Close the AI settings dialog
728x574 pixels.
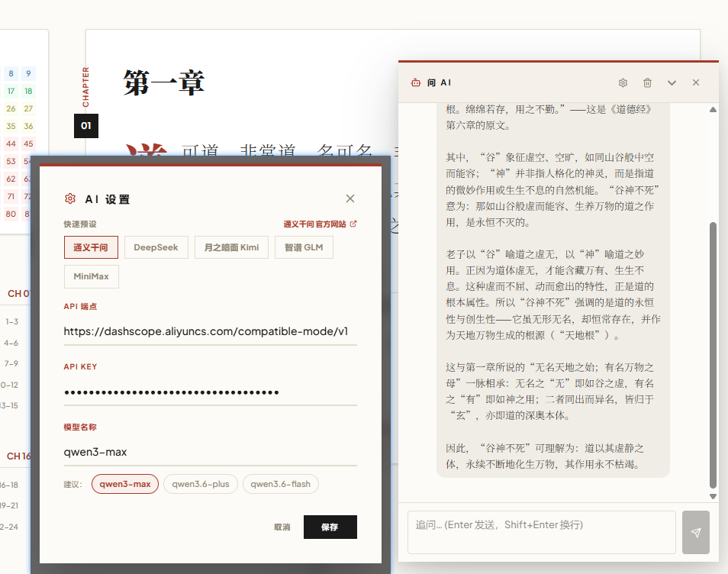pyautogui.click(x=350, y=198)
